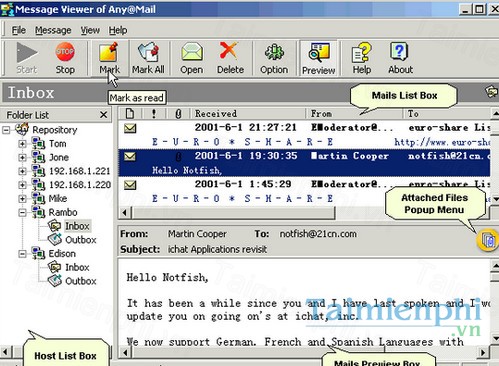Sort by the document icon column

(x=130, y=114)
